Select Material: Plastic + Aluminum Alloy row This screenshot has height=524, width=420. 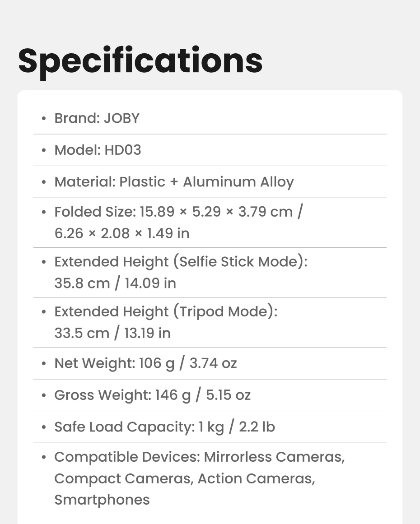point(210,182)
